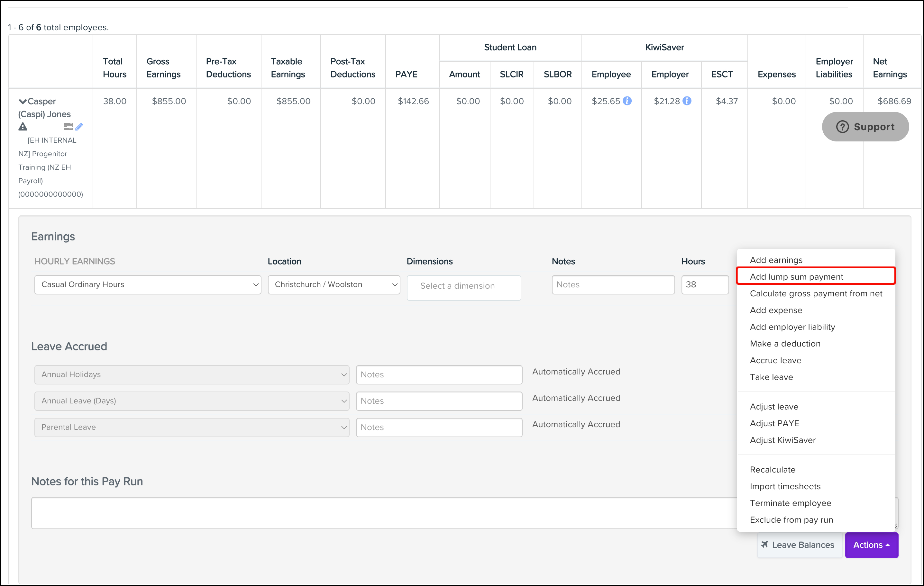
Task: Click the SLBOR column header
Action: click(x=558, y=74)
